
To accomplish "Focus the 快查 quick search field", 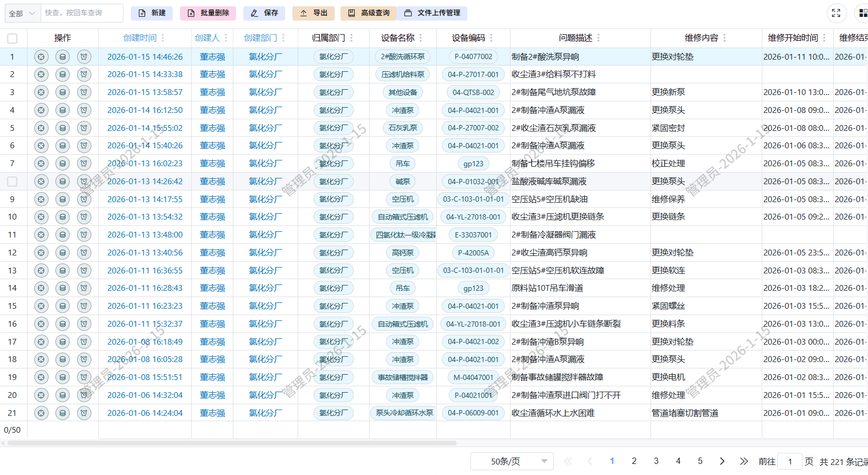I will tap(81, 13).
